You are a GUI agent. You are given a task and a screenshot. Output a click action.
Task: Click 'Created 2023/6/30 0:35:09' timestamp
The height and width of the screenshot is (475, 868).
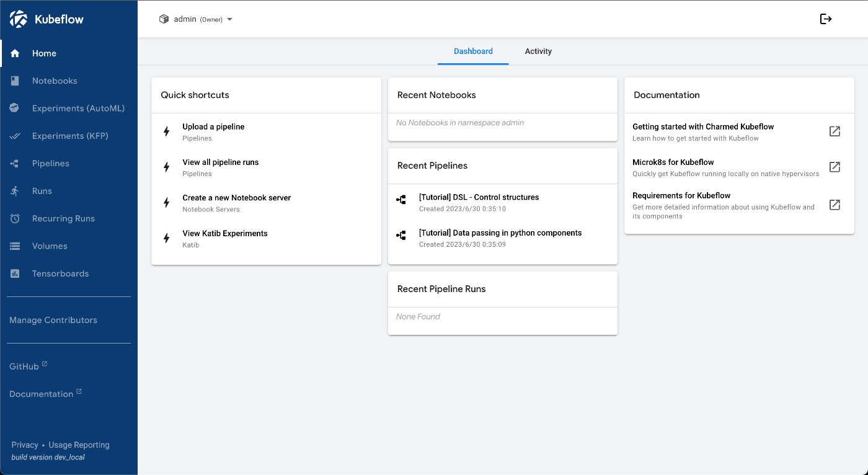[463, 244]
